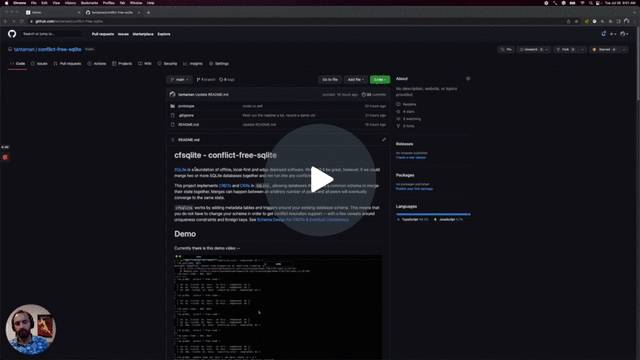This screenshot has height=360, width=640.
Task: Expand the plus create-new menu
Action: [612, 34]
